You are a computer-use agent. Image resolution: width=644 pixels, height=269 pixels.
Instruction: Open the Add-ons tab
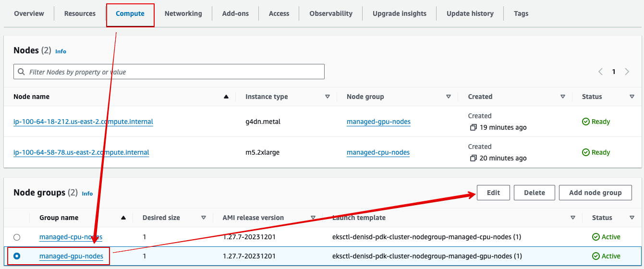point(235,13)
